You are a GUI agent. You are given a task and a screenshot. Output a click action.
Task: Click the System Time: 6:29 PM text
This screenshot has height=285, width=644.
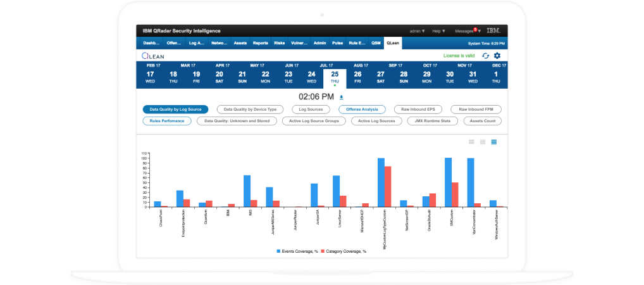pos(486,43)
